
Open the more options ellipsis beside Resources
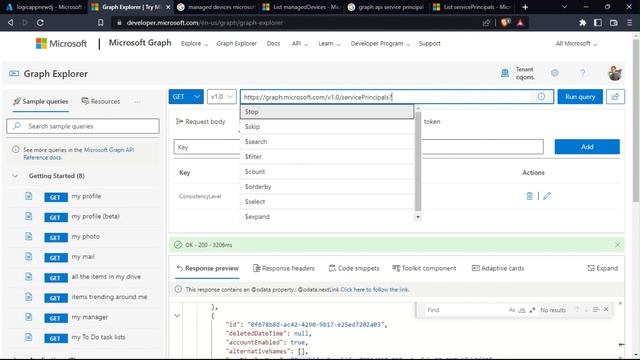(x=137, y=101)
